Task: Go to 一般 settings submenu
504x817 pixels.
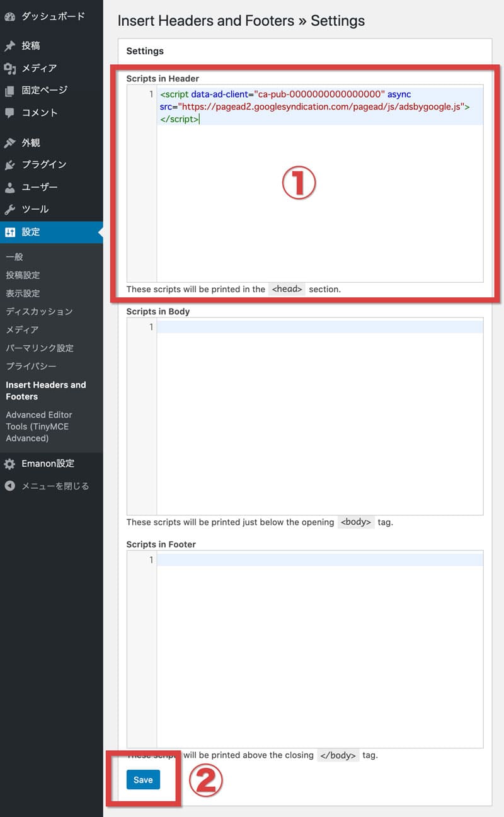Action: click(14, 257)
